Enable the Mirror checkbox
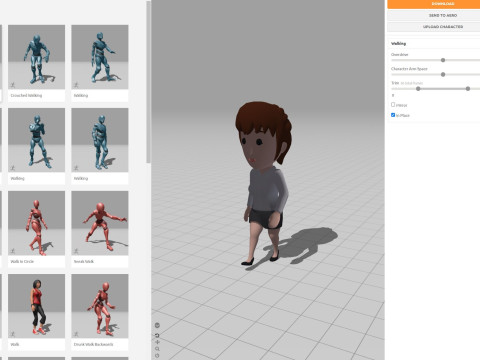 (393, 105)
